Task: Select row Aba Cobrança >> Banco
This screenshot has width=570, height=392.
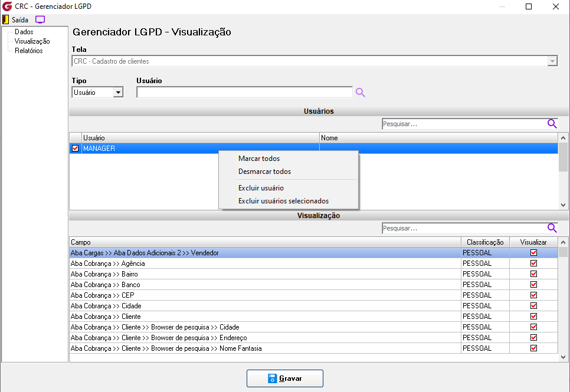Action: (265, 285)
